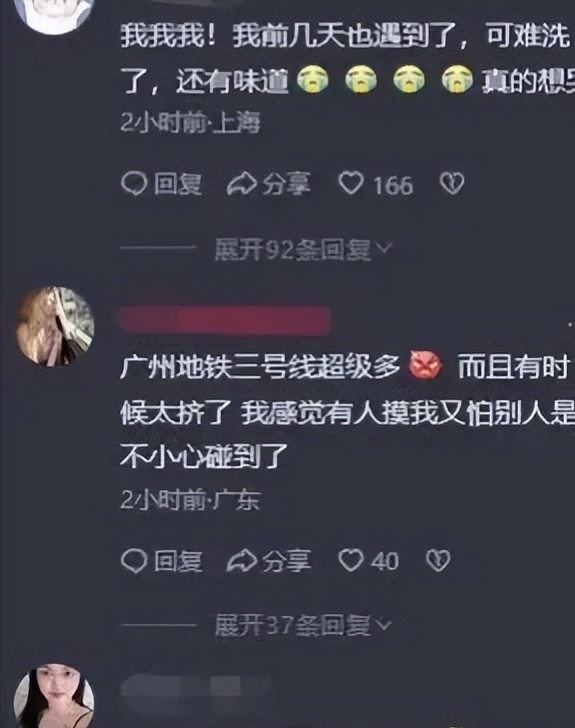
Task: Open the top commenter's avatar
Action: 54,16
